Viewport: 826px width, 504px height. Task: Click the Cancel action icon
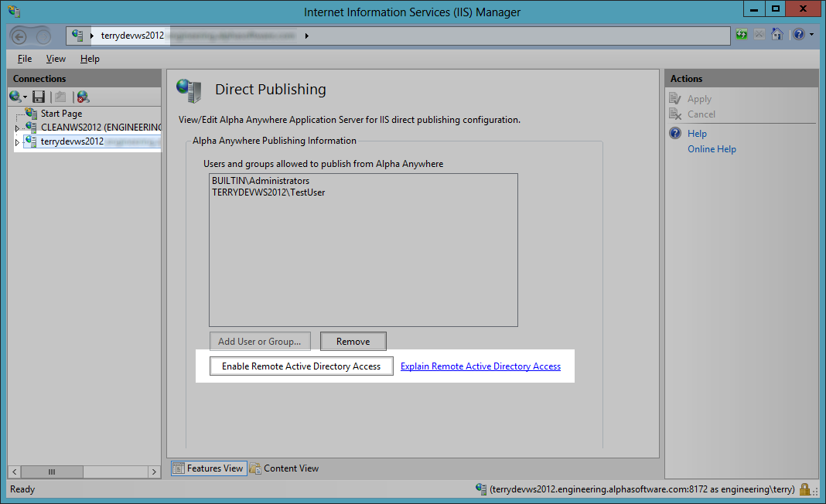click(675, 114)
